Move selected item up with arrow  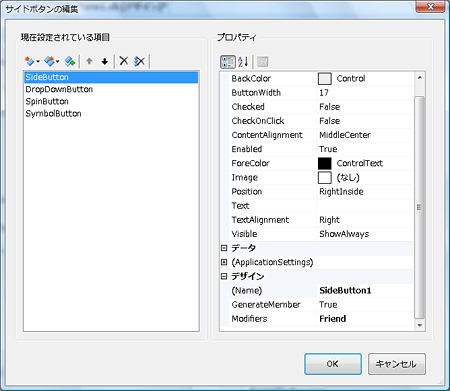click(89, 61)
